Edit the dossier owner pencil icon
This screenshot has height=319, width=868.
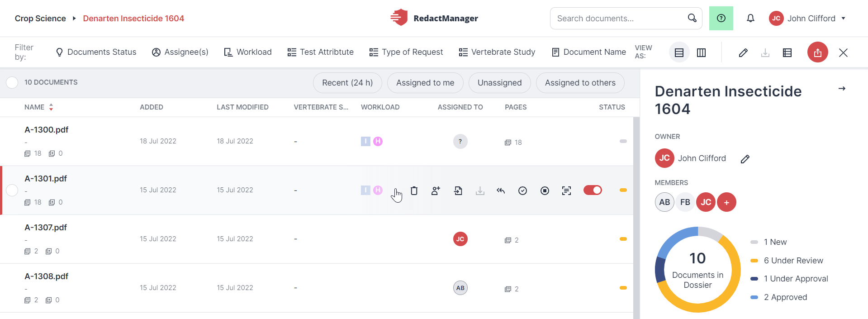click(745, 159)
